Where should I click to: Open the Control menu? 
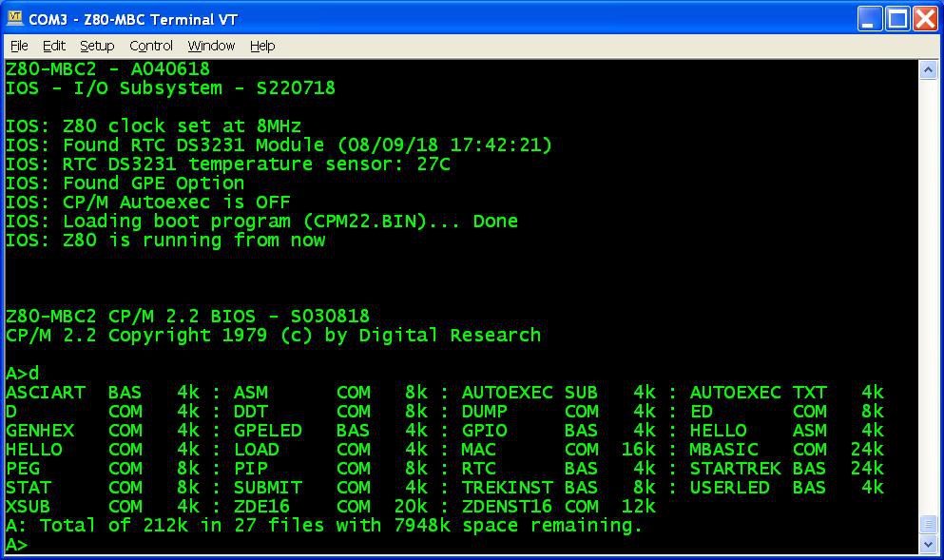point(150,46)
